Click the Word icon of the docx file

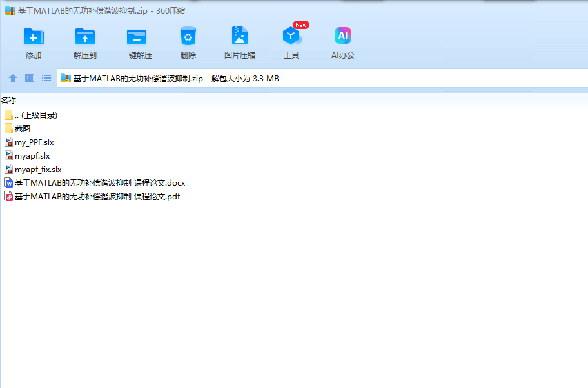(8, 182)
